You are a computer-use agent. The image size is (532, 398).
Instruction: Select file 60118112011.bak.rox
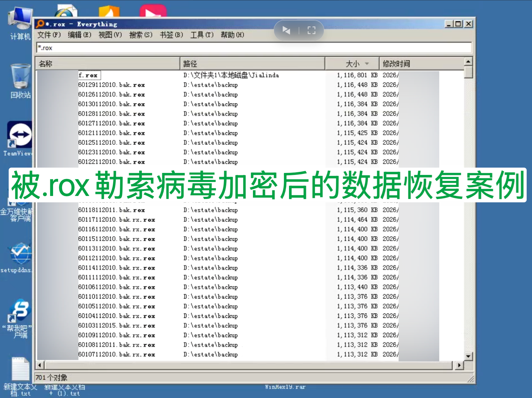(x=111, y=210)
